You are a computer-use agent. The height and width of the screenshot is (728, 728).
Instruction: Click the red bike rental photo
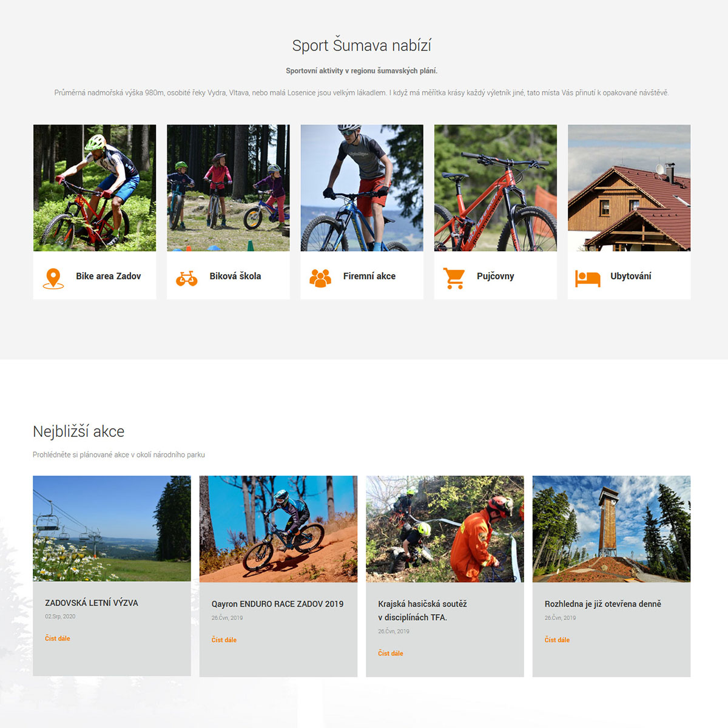496,188
